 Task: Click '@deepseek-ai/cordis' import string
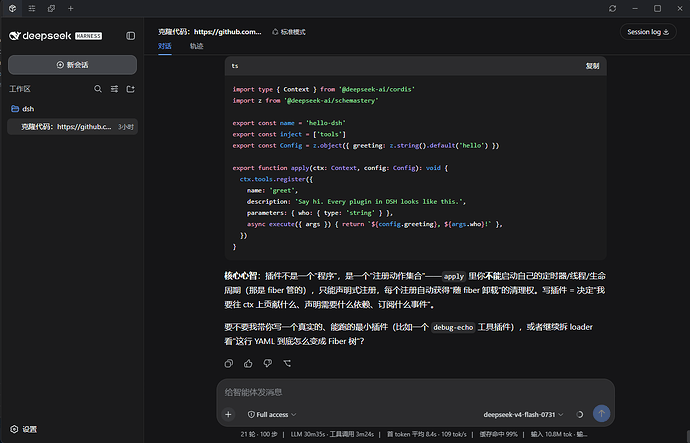coord(377,89)
